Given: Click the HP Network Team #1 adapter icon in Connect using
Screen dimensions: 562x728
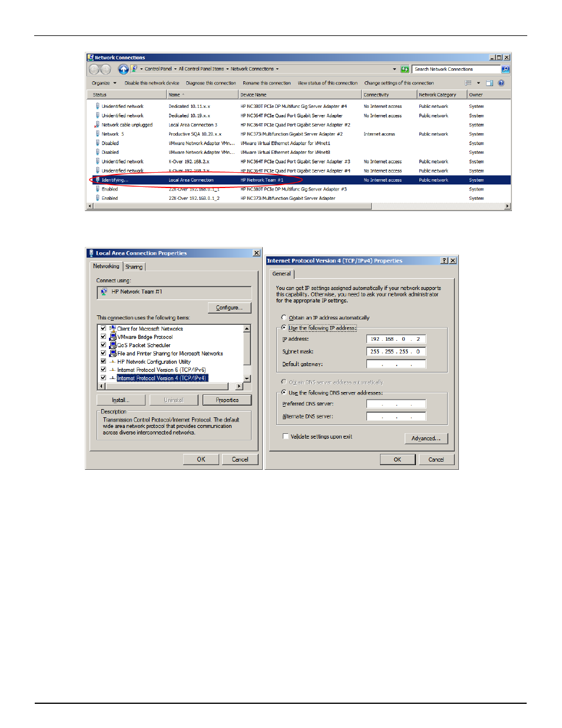Looking at the screenshot, I should click(x=104, y=292).
